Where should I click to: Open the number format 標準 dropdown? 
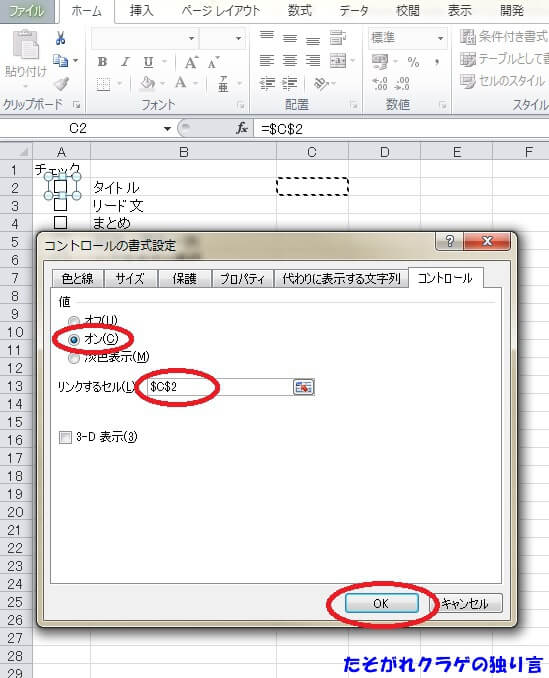tap(440, 38)
